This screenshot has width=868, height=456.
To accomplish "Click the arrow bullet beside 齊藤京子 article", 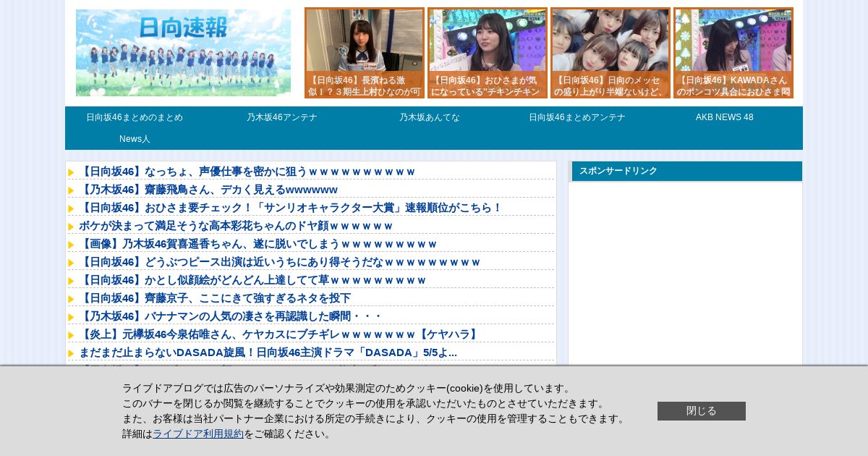I will pyautogui.click(x=72, y=299).
